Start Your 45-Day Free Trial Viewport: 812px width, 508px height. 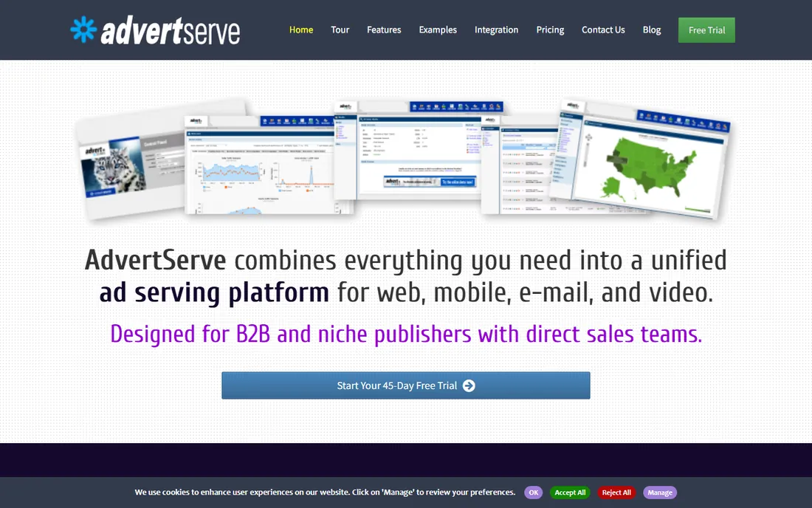(405, 385)
